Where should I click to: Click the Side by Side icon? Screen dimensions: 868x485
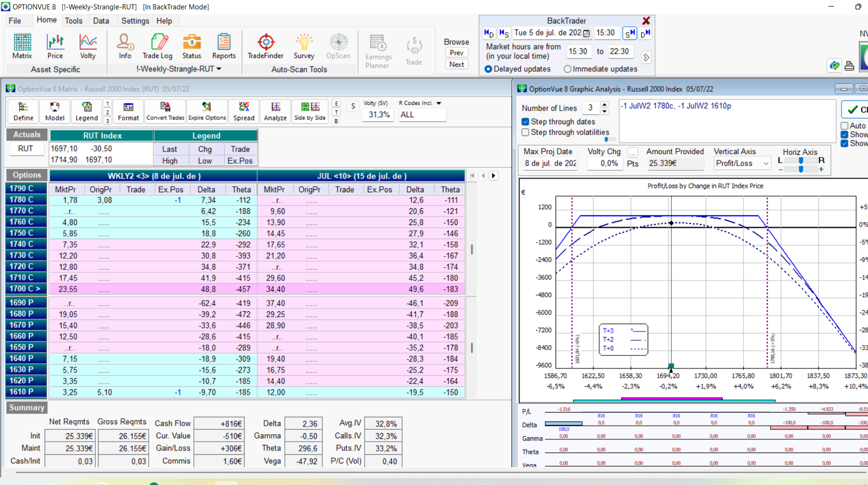(310, 111)
